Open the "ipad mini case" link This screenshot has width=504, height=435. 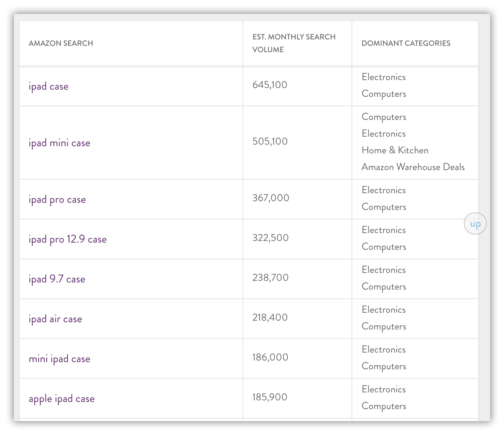[x=59, y=143]
